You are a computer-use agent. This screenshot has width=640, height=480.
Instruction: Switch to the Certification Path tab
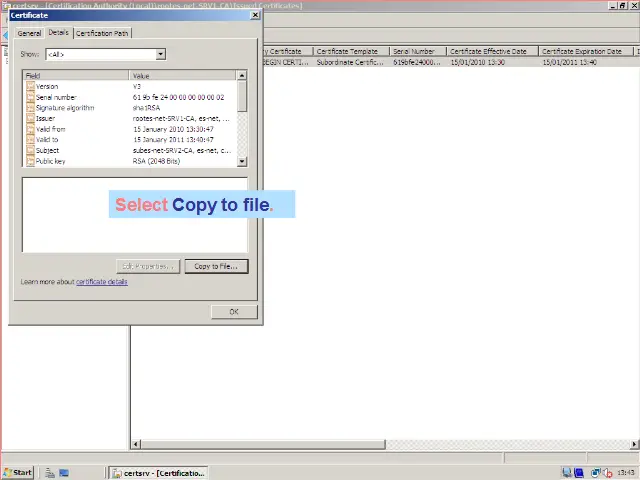click(x=102, y=33)
